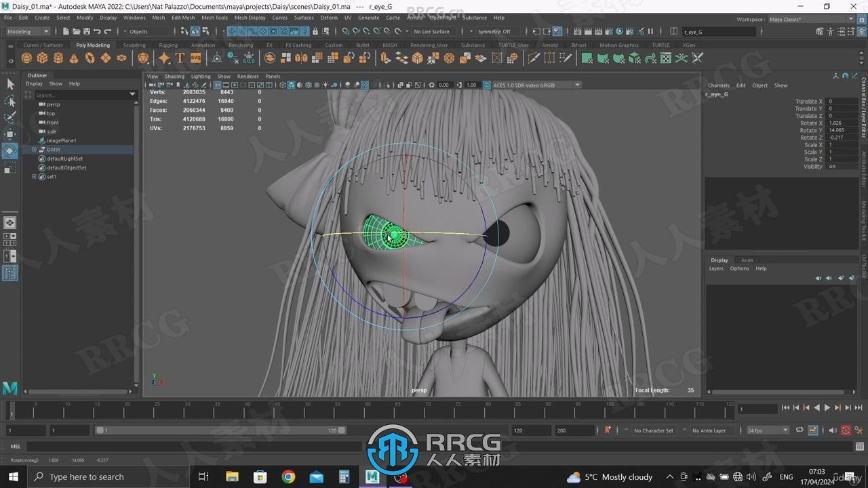Select the Move tool in toolbox
The image size is (868, 488).
click(10, 134)
